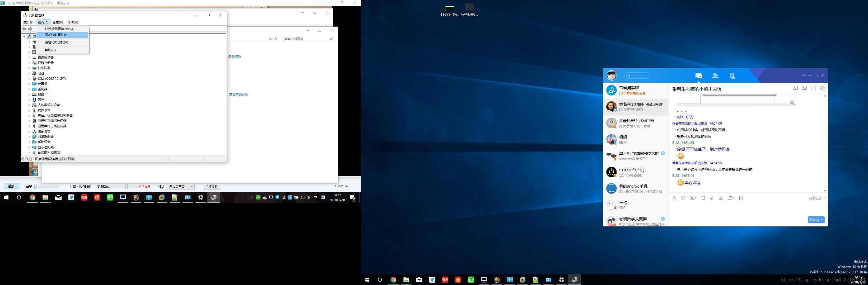
Task: Select the 人体学输入设备 tree item
Action: pos(49,105)
